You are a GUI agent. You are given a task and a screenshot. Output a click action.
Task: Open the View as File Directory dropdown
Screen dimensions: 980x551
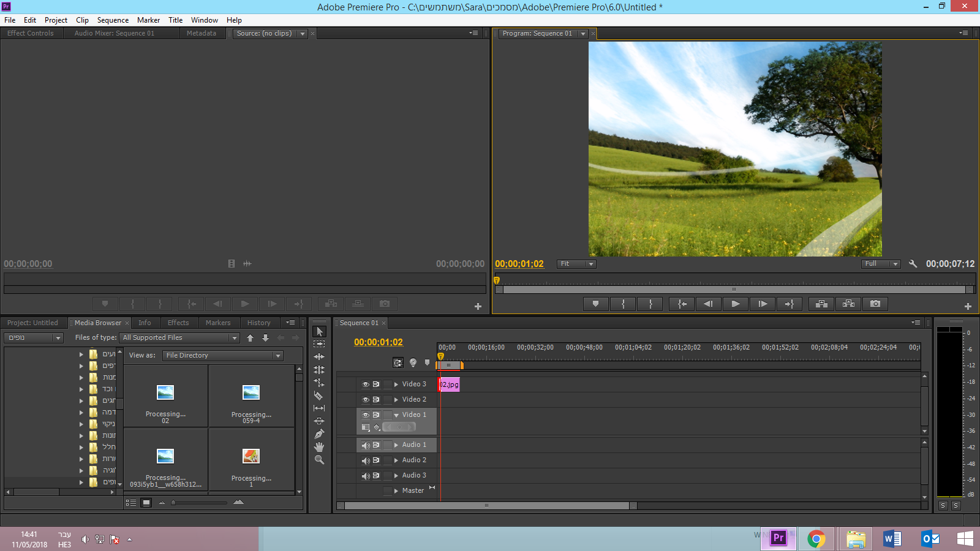point(223,356)
